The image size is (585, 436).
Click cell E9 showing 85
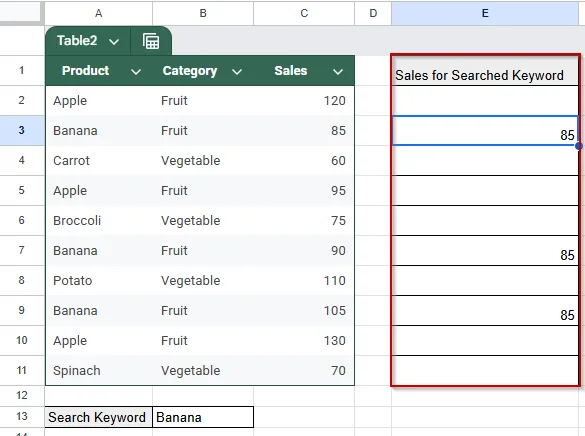pos(485,311)
